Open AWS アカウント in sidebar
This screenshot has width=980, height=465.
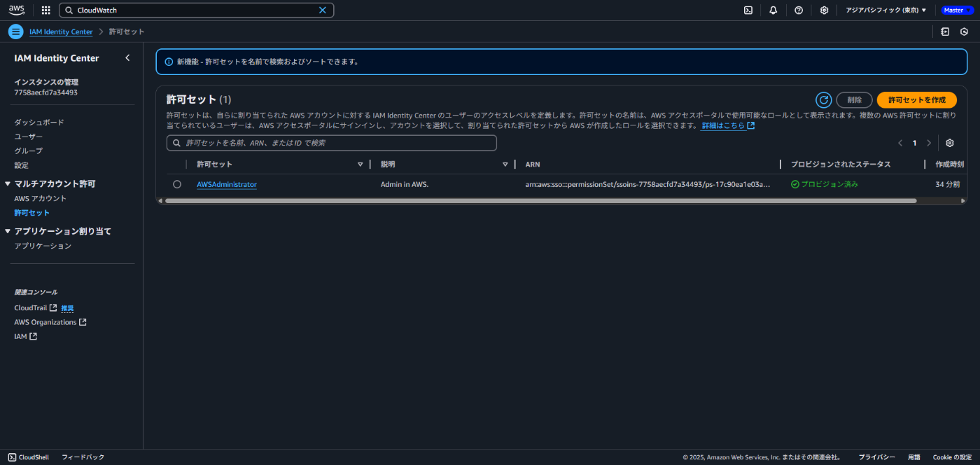click(41, 199)
